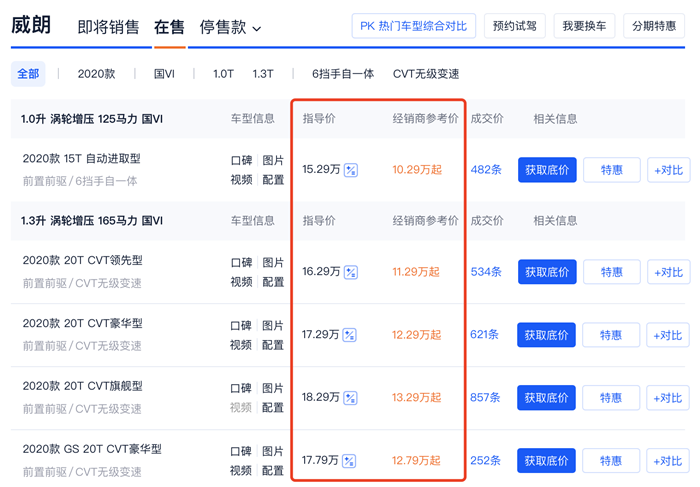This screenshot has width=700, height=487.
Task: Open 视频 for 15T 自动进取型
Action: coord(242,180)
